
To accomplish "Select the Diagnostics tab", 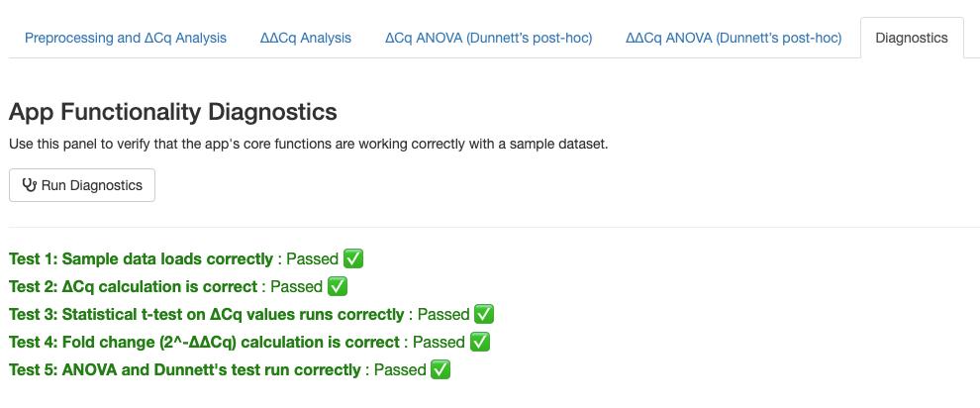I will pos(912,38).
